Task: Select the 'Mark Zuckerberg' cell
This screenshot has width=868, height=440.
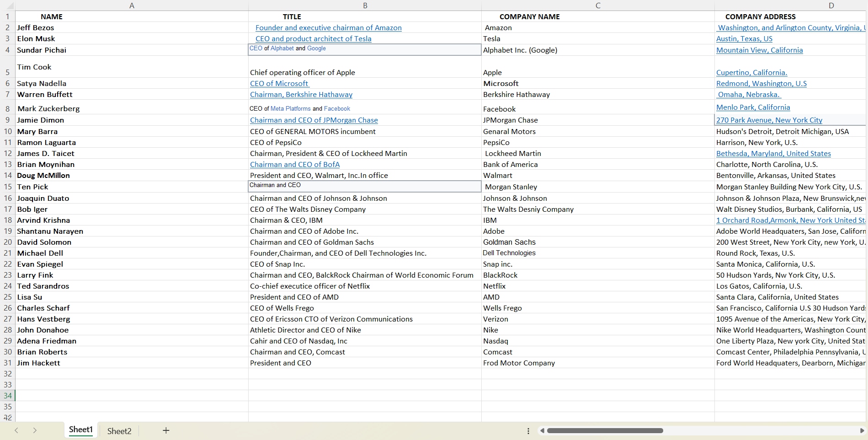Action: pos(132,107)
